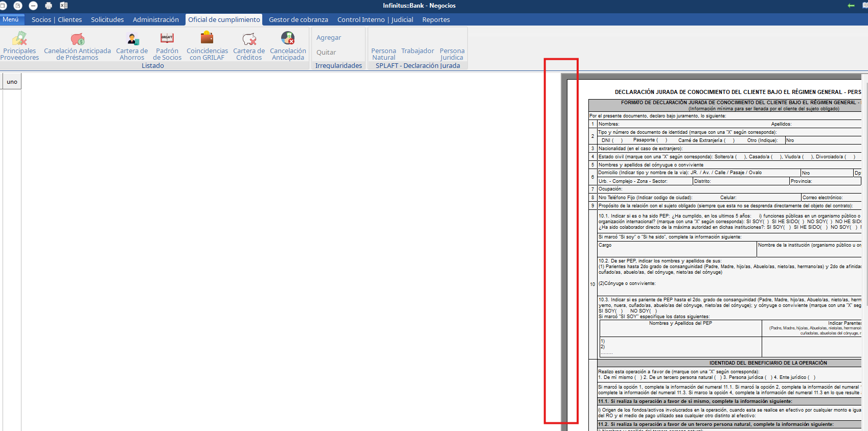Switch to the Solicitudes tab
The image size is (868, 431).
(x=107, y=19)
